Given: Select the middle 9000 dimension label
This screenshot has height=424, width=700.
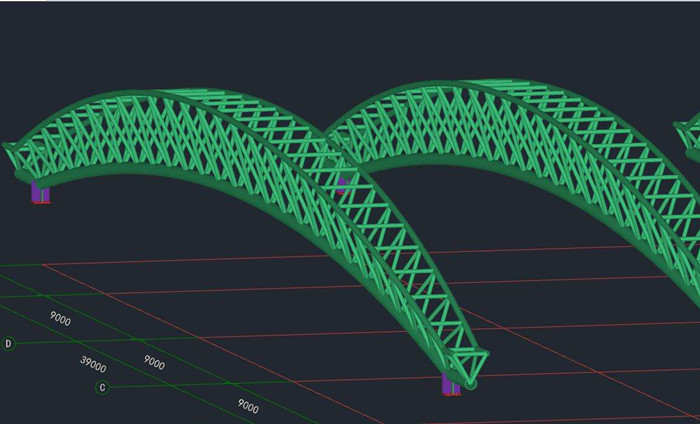Looking at the screenshot, I should pos(153,362).
